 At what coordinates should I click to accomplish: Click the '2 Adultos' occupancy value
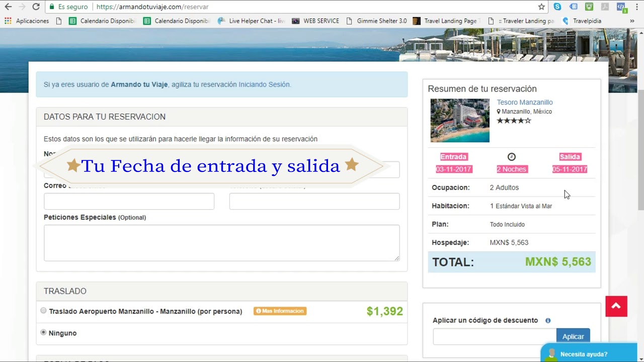pyautogui.click(x=504, y=188)
